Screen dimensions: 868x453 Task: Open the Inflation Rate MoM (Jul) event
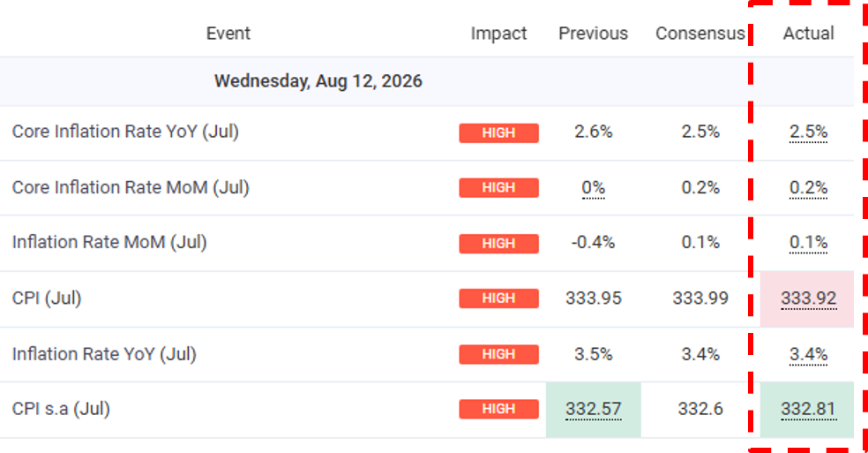[109, 242]
